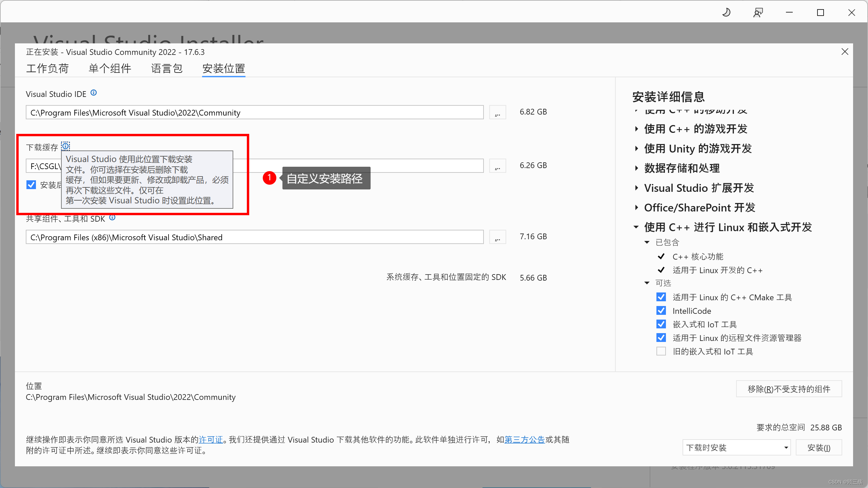The width and height of the screenshot is (868, 488).
Task: Browse for shared components folder
Action: coord(497,237)
